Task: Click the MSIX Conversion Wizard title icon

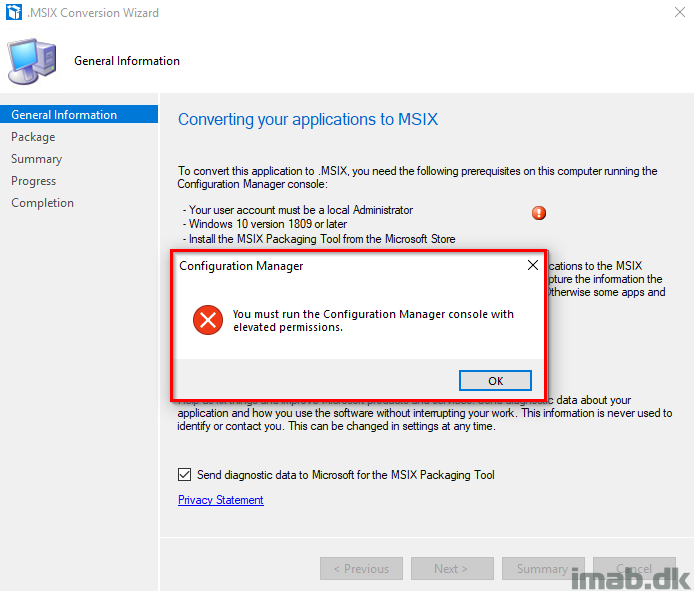Action: (x=14, y=12)
